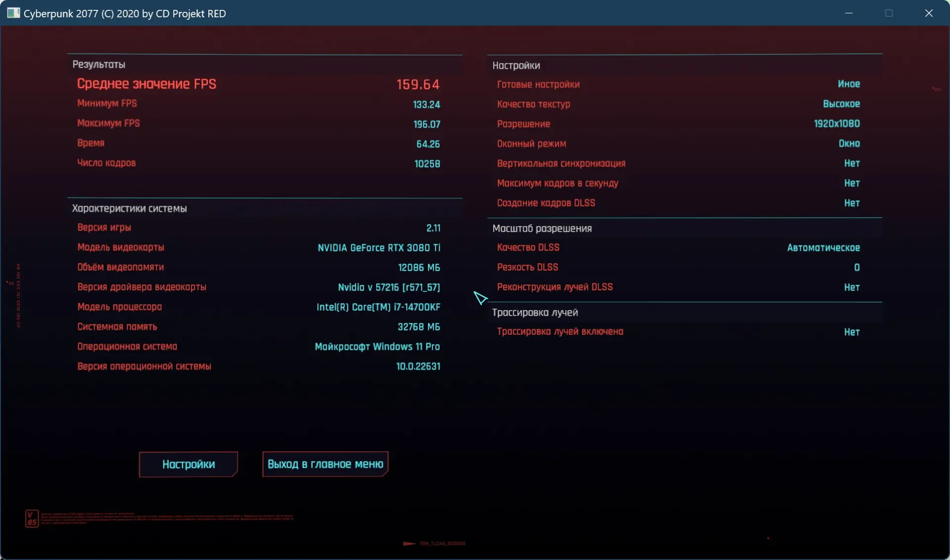Click the Число кадров label

106,163
